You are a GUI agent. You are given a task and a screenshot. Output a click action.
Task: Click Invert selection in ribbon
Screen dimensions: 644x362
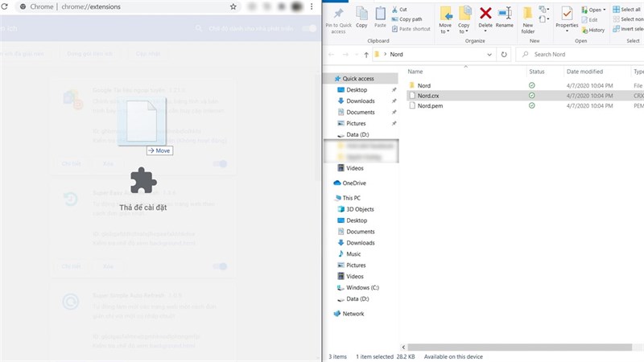click(628, 29)
